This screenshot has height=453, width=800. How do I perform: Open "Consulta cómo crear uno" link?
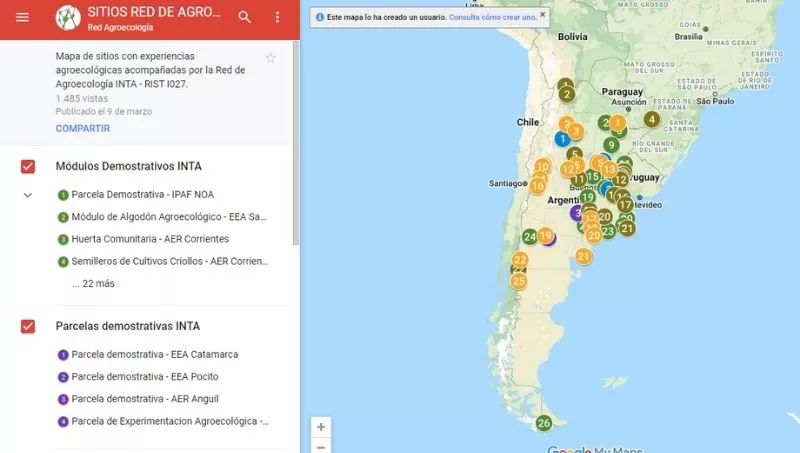(x=492, y=17)
